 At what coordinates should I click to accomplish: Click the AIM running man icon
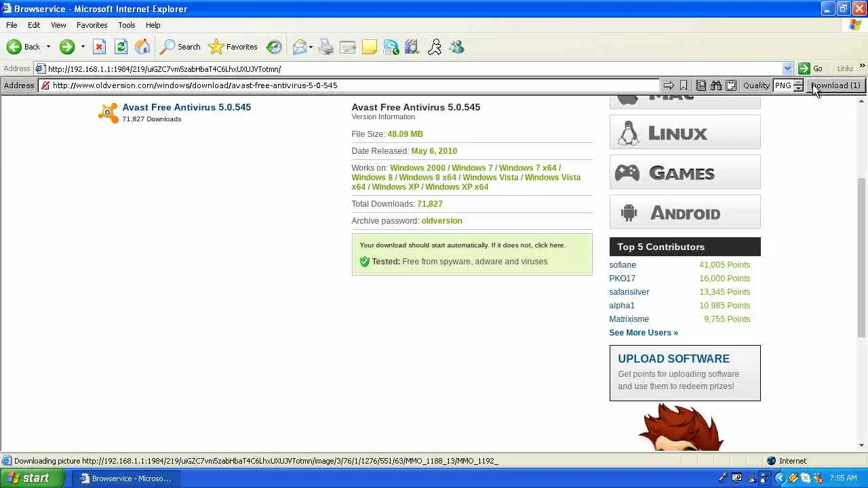point(435,47)
